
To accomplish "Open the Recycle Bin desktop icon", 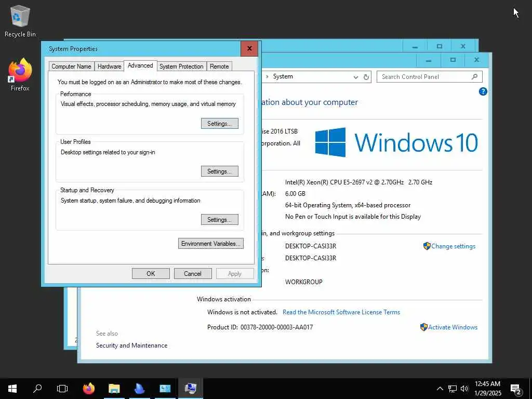I will point(20,21).
